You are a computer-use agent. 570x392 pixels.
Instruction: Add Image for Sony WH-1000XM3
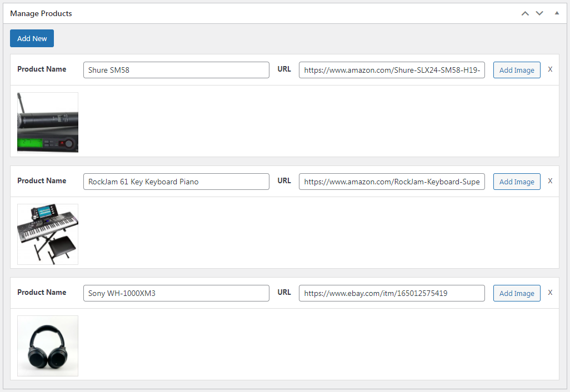point(517,293)
